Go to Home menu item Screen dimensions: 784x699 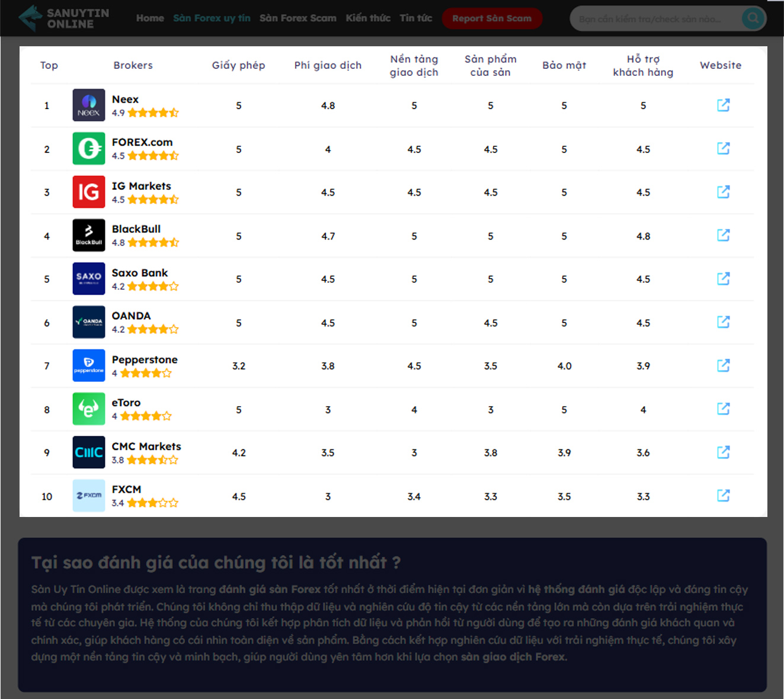click(x=150, y=18)
